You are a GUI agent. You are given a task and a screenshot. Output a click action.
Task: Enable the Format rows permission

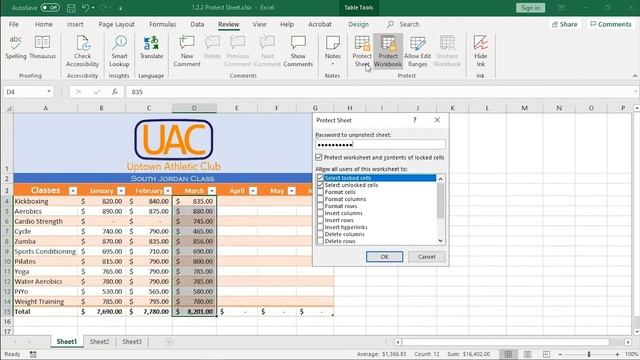coord(320,206)
